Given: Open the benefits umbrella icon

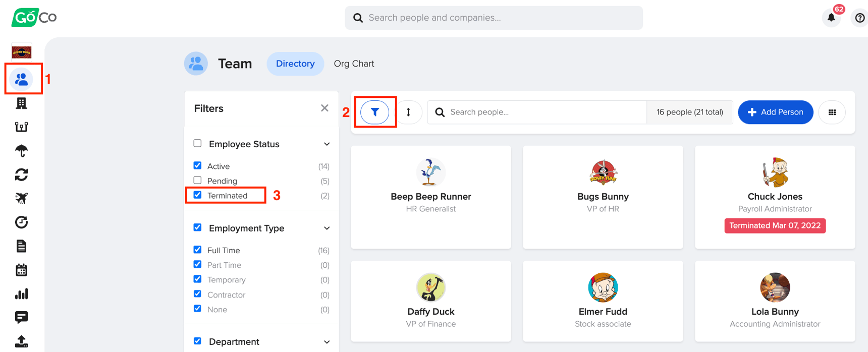Looking at the screenshot, I should coord(21,151).
